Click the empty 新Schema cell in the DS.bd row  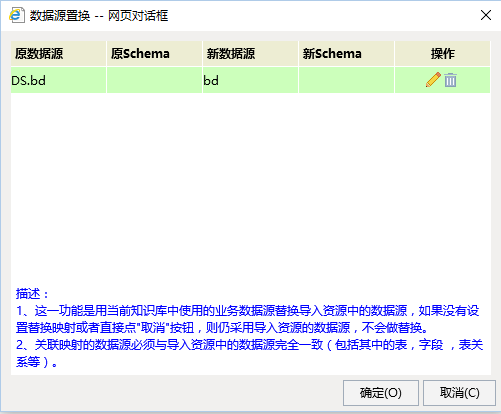[x=346, y=80]
